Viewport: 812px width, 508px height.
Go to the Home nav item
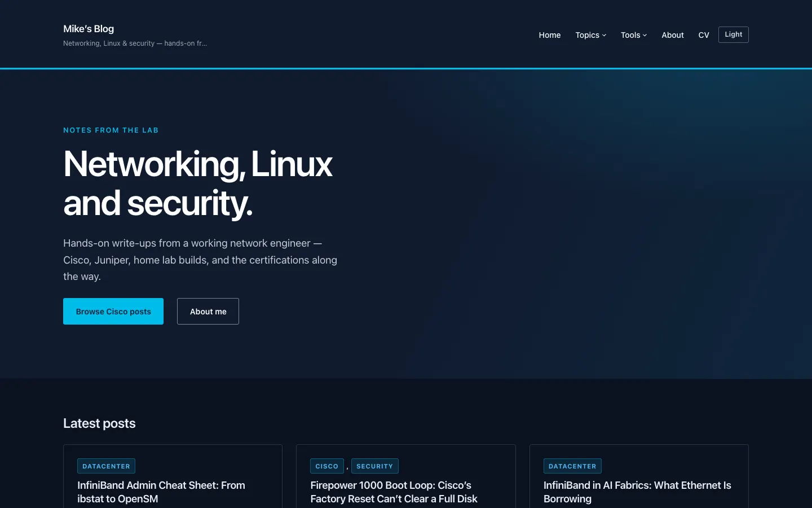coord(550,35)
